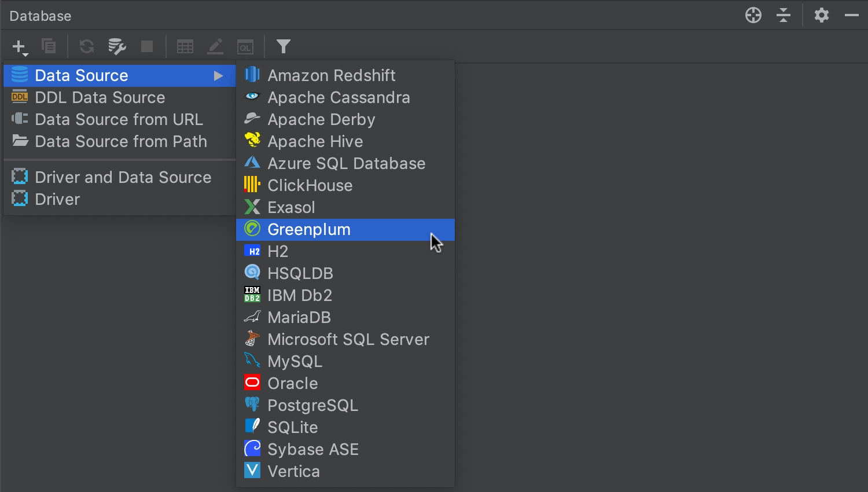Click the Duplicate data source icon
This screenshot has height=492, width=868.
[49, 46]
